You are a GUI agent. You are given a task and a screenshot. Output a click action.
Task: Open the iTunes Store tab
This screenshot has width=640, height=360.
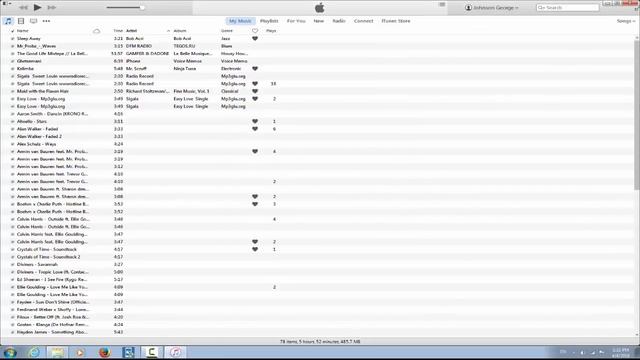coord(396,21)
